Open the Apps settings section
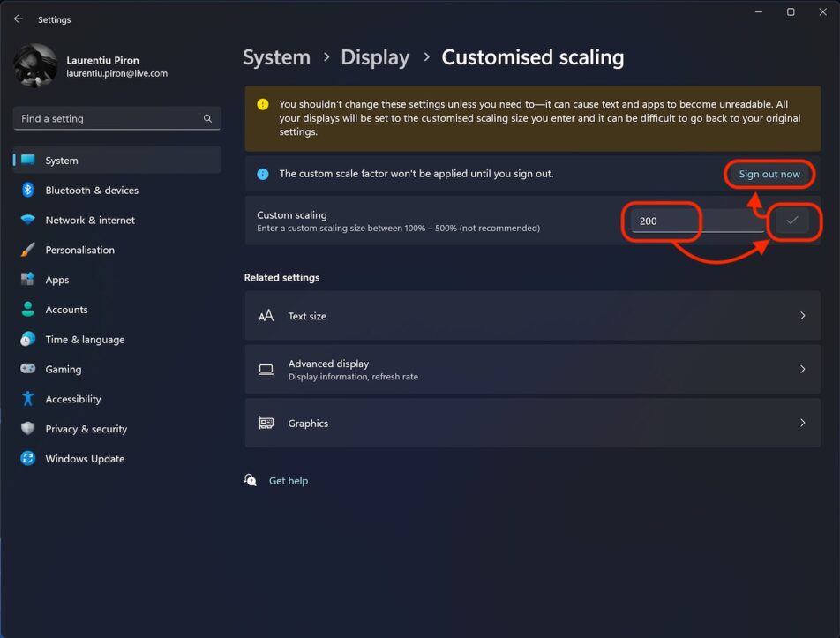 [x=56, y=280]
